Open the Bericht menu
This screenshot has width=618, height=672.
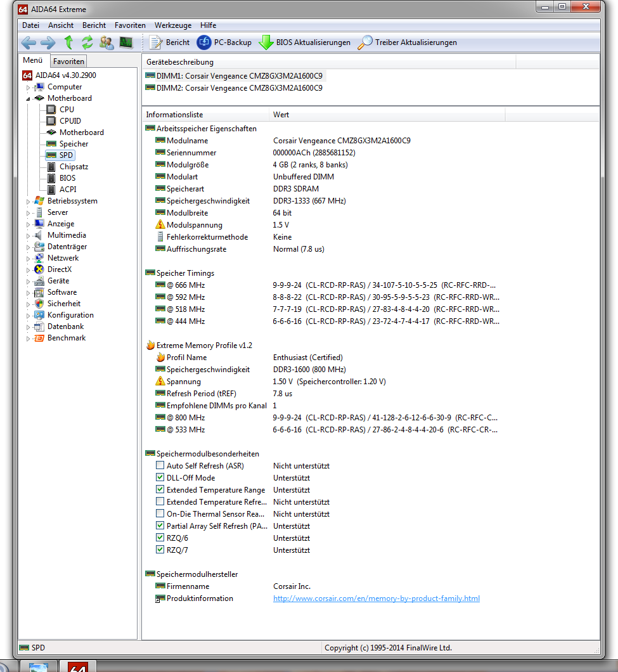[x=94, y=25]
